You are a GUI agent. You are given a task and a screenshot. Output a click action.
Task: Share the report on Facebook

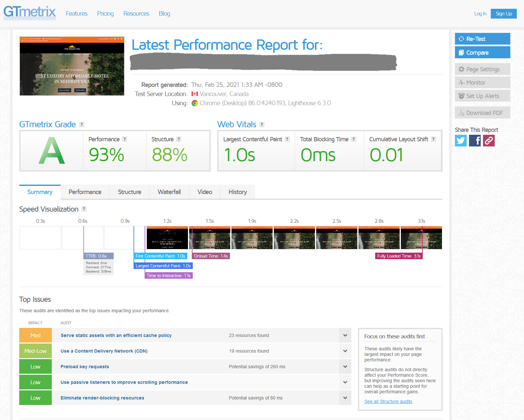(x=474, y=141)
